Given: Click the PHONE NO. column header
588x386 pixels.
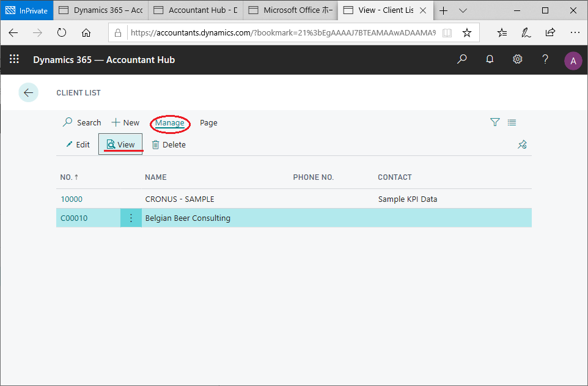Looking at the screenshot, I should (x=314, y=177).
